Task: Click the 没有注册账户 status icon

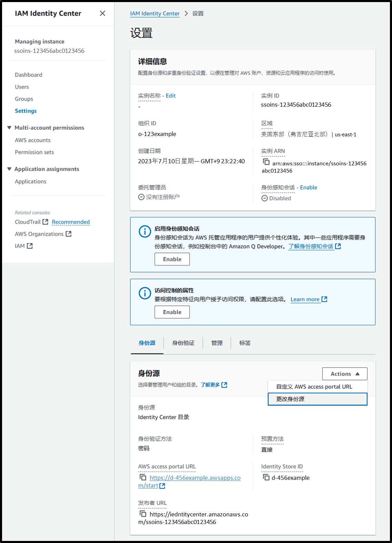Action: (141, 197)
